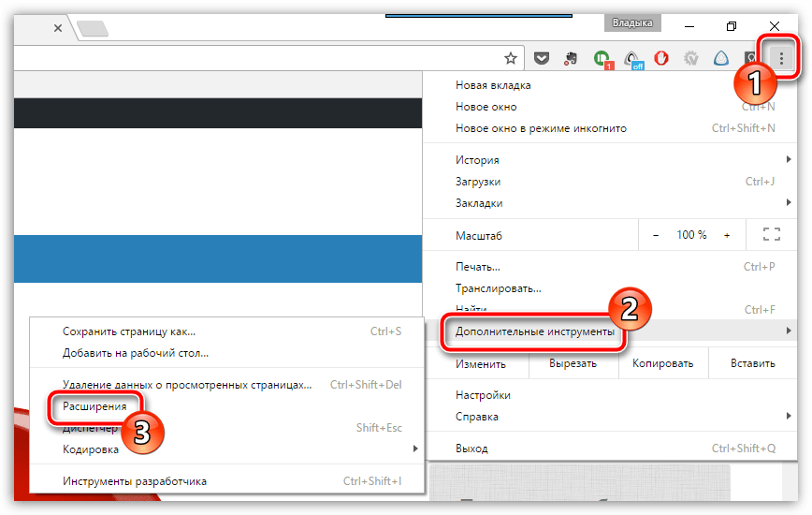Expand the Справка submenu
This screenshot has width=812, height=515.
click(610, 417)
